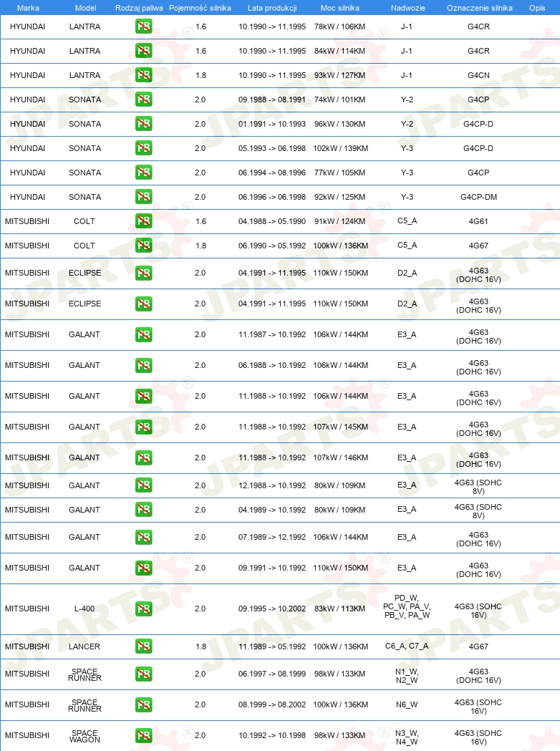This screenshot has height=751, width=560.
Task: Click the fuel icon in the Sonata G4CP-DM row
Action: click(x=144, y=197)
